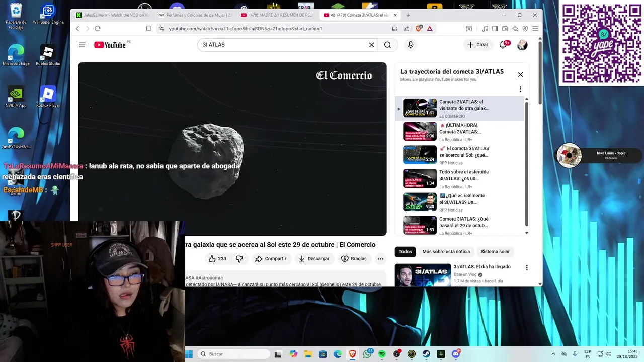Open the Windows Start menu
Screen dimensions: 644x362
click(x=189, y=354)
